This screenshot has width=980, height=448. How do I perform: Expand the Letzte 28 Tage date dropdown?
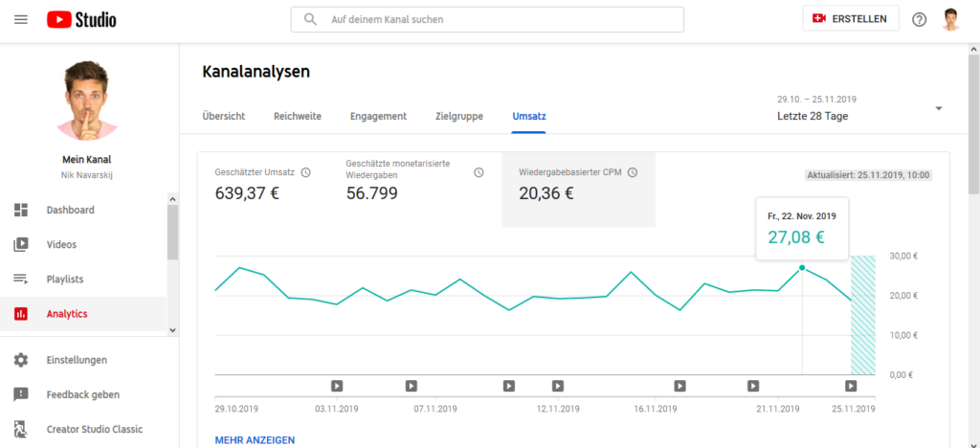[x=859, y=108]
